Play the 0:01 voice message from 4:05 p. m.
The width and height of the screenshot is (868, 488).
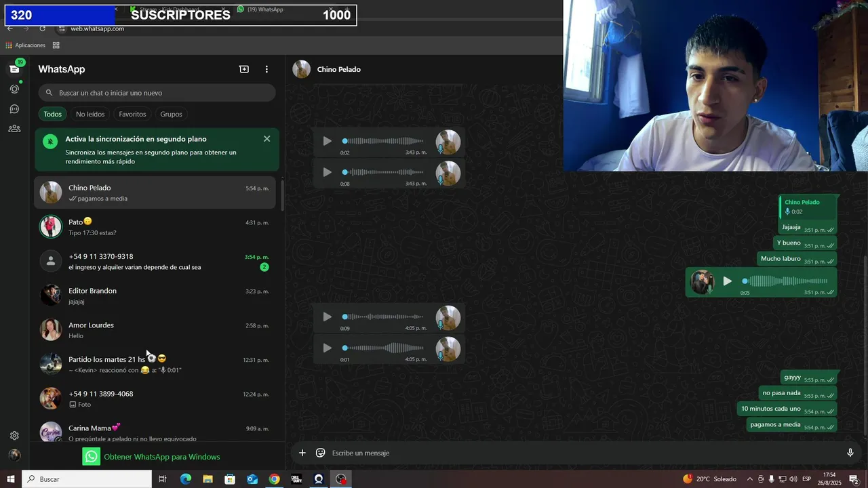tap(327, 348)
